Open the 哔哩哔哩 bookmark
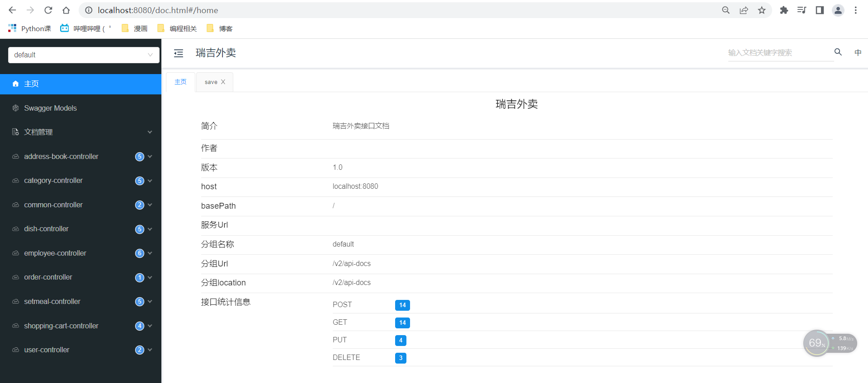Screen dimensions: 868x383 tap(86, 28)
